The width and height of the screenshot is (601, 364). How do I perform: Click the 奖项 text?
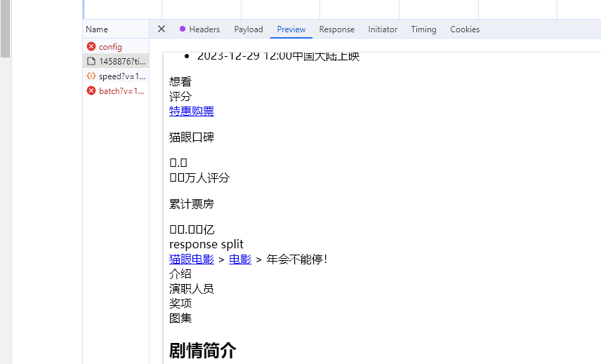180,304
